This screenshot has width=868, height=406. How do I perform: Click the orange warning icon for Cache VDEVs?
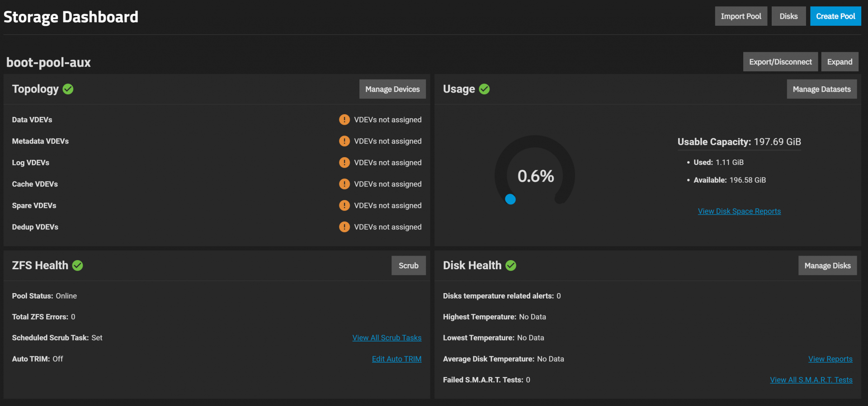pyautogui.click(x=344, y=184)
